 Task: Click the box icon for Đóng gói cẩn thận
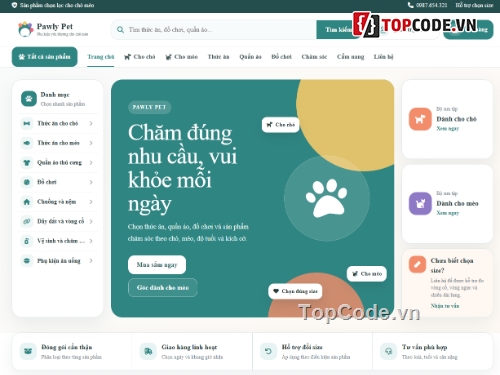pos(28,351)
